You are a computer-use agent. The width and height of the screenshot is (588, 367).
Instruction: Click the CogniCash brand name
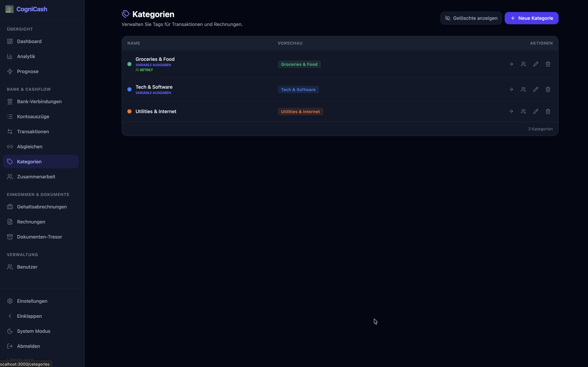coord(32,9)
